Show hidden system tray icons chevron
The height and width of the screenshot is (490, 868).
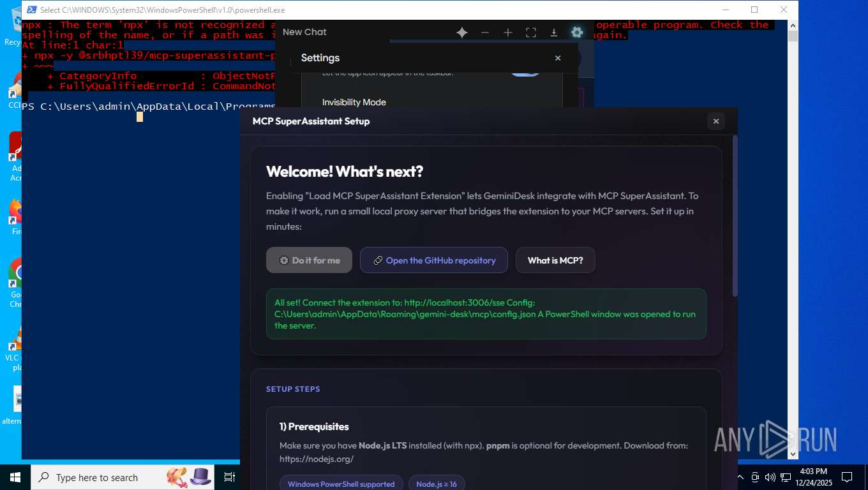[740, 477]
